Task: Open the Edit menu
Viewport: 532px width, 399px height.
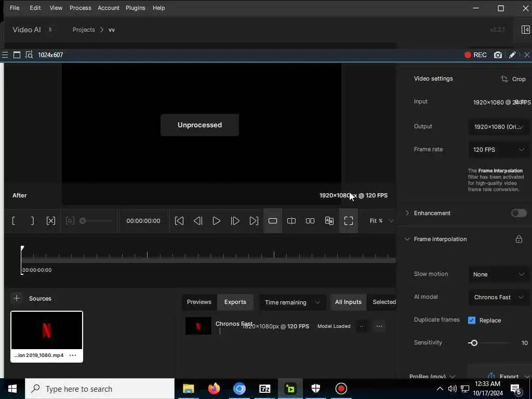Action: point(35,8)
